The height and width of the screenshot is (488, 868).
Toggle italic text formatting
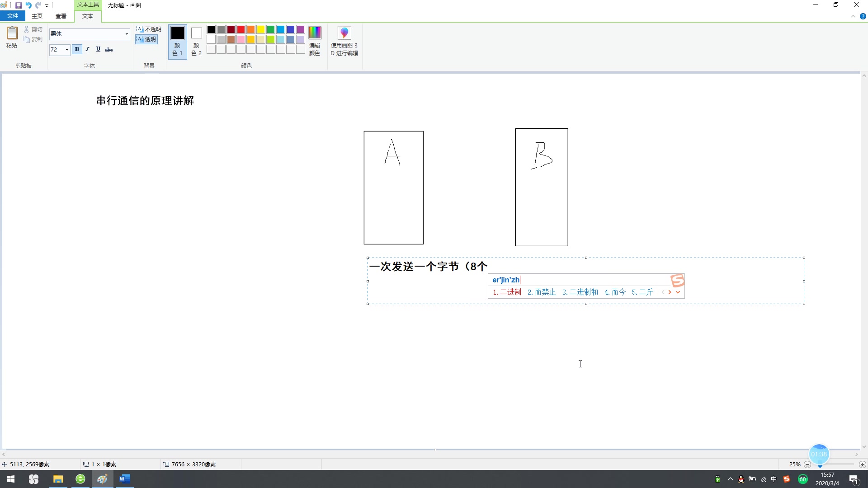[87, 49]
